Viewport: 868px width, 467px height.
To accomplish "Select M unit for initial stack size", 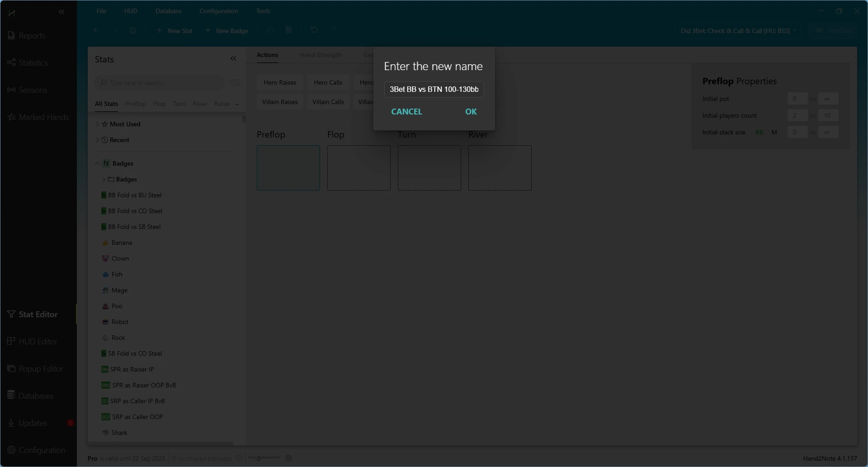I will point(774,133).
